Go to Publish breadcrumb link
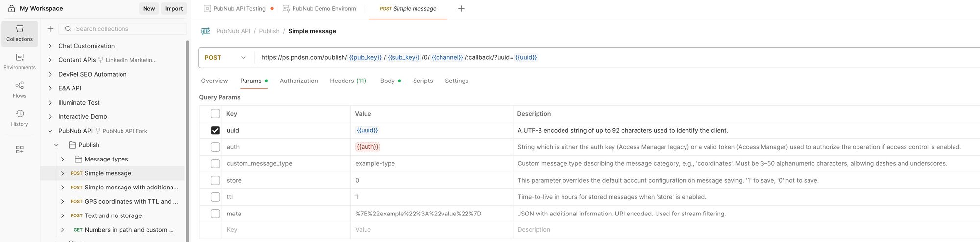Image resolution: width=980 pixels, height=242 pixels. click(x=269, y=31)
